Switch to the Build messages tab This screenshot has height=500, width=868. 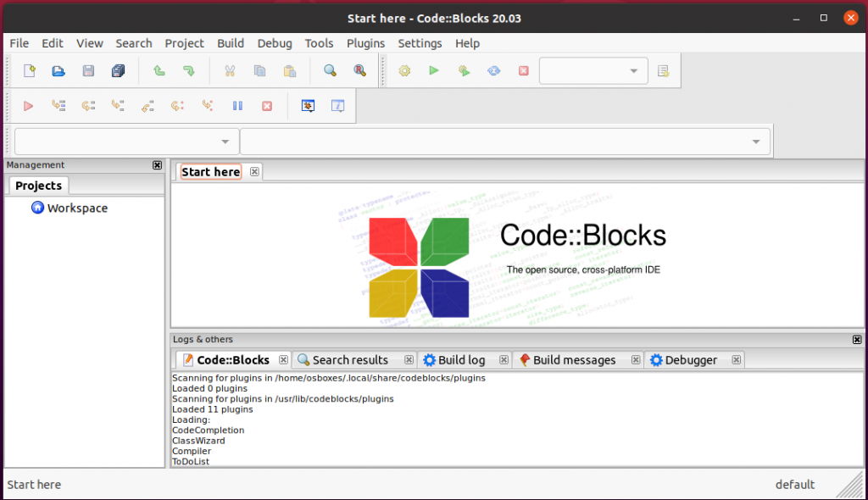click(x=574, y=360)
